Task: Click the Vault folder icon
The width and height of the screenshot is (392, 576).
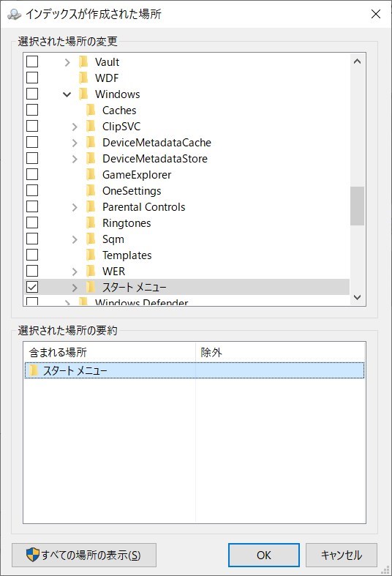Action: [x=83, y=61]
